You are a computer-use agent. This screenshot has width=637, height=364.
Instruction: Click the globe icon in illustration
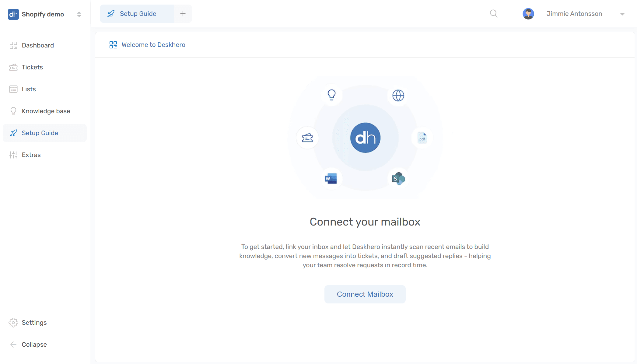398,96
